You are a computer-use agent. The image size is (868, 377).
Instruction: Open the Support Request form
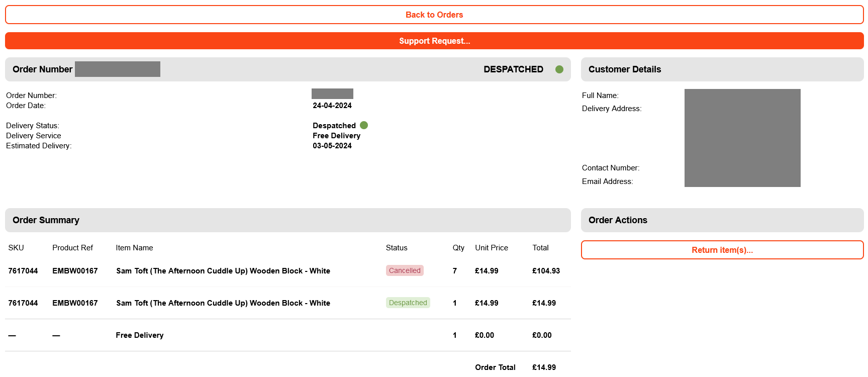(x=434, y=41)
